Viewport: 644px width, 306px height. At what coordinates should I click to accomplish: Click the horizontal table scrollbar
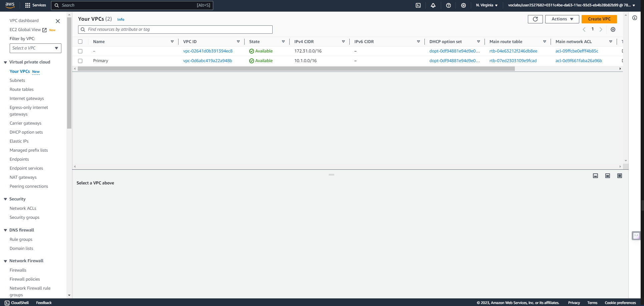296,69
